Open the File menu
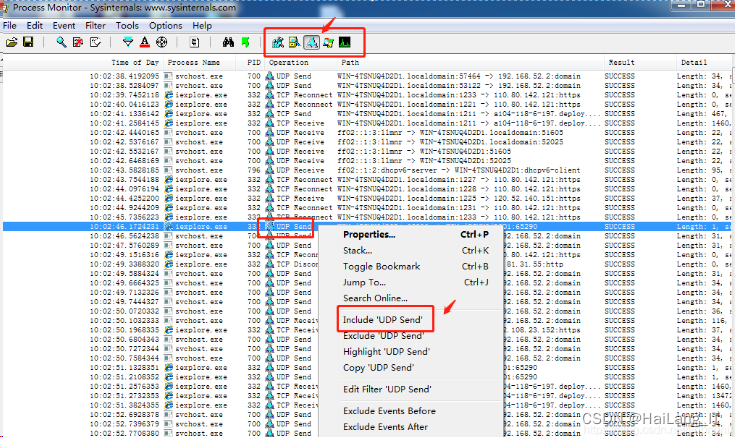 (x=9, y=26)
